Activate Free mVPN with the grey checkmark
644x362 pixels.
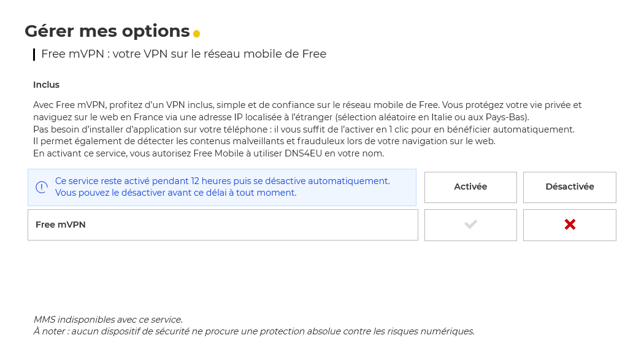click(470, 225)
